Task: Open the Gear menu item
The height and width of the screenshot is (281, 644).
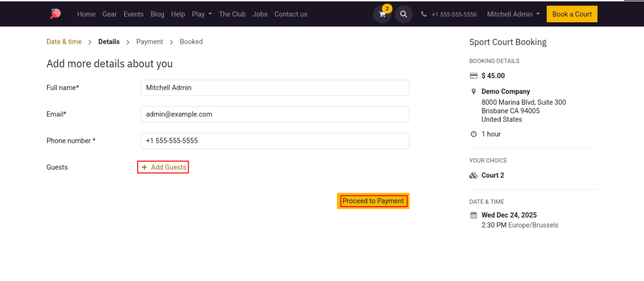Action: tap(109, 14)
